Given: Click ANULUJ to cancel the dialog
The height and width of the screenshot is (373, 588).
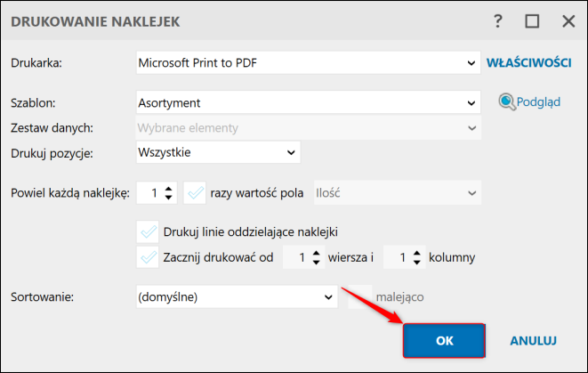Looking at the screenshot, I should (x=533, y=341).
